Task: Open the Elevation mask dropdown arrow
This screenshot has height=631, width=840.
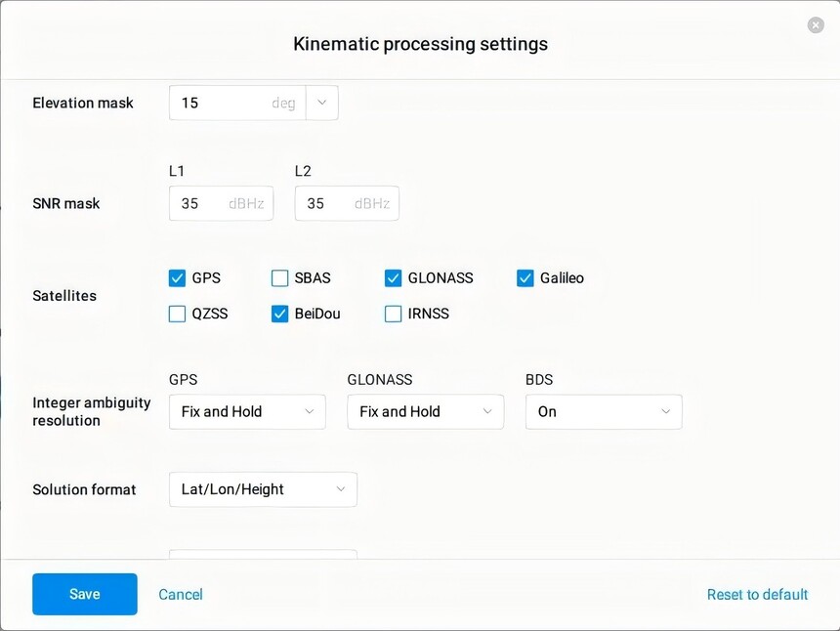Action: pyautogui.click(x=322, y=103)
